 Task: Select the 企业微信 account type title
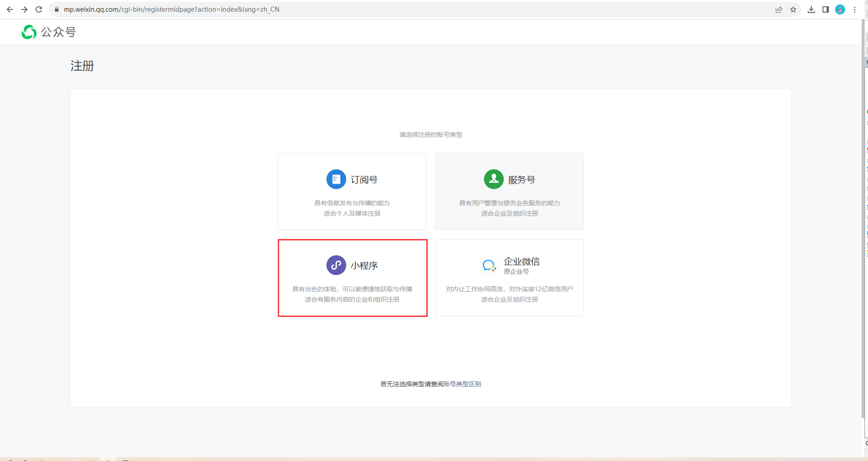tap(522, 261)
